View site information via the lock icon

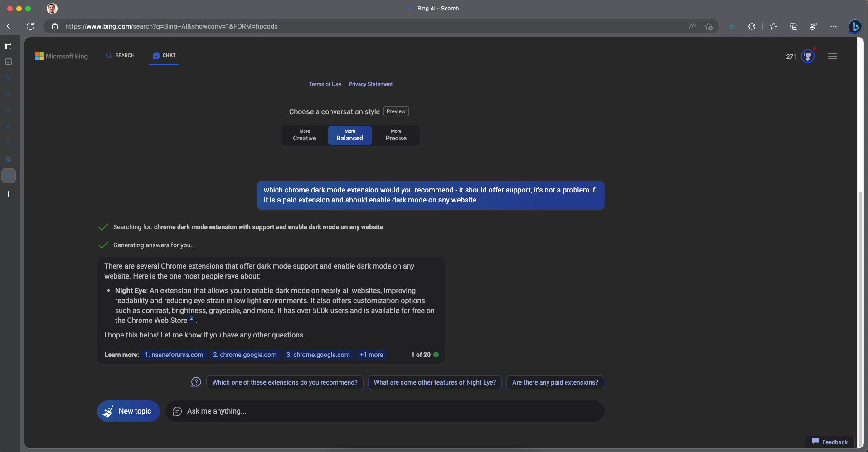point(55,26)
